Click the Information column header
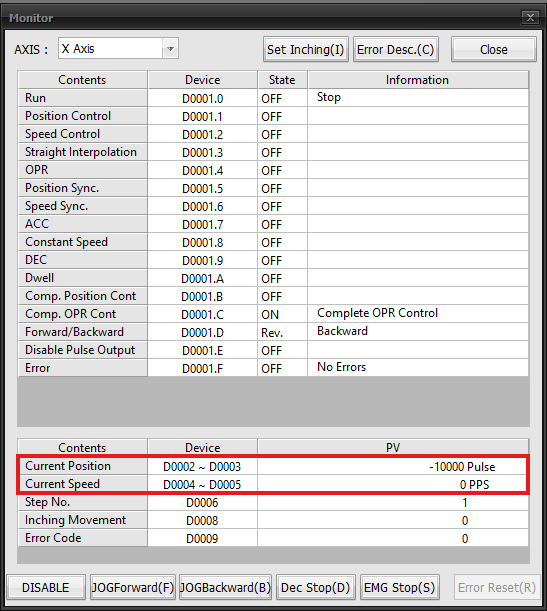 (x=418, y=80)
